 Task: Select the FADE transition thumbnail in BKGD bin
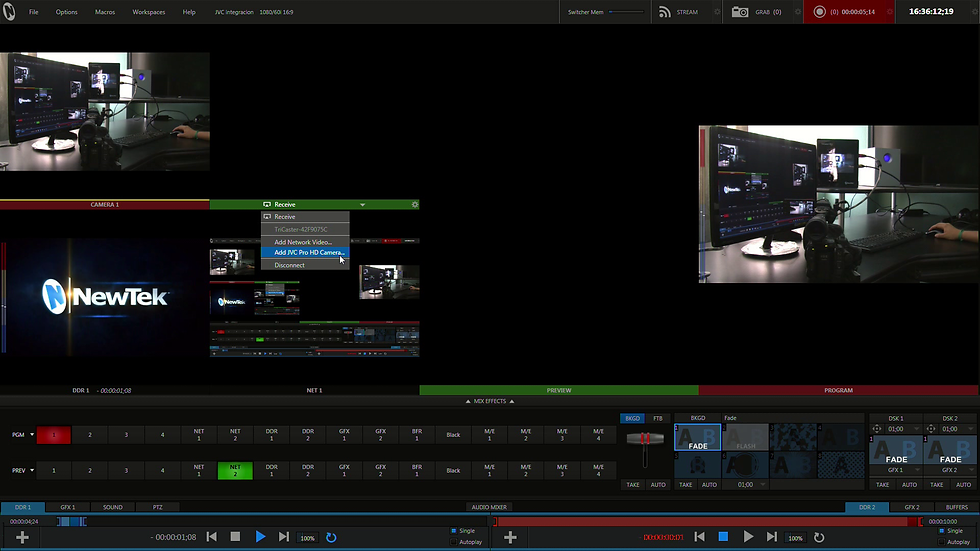[x=698, y=437]
